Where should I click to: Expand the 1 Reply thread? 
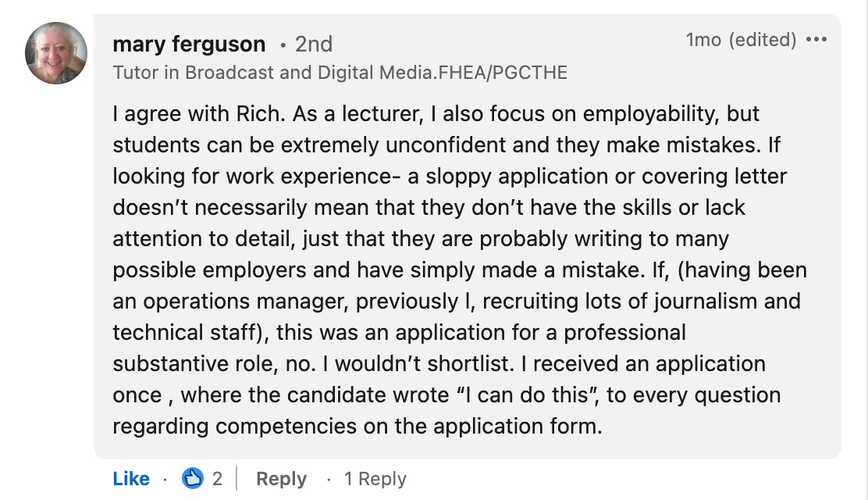(x=375, y=479)
